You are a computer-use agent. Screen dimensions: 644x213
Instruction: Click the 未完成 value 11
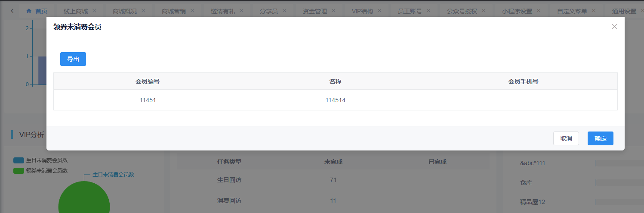pos(333,200)
